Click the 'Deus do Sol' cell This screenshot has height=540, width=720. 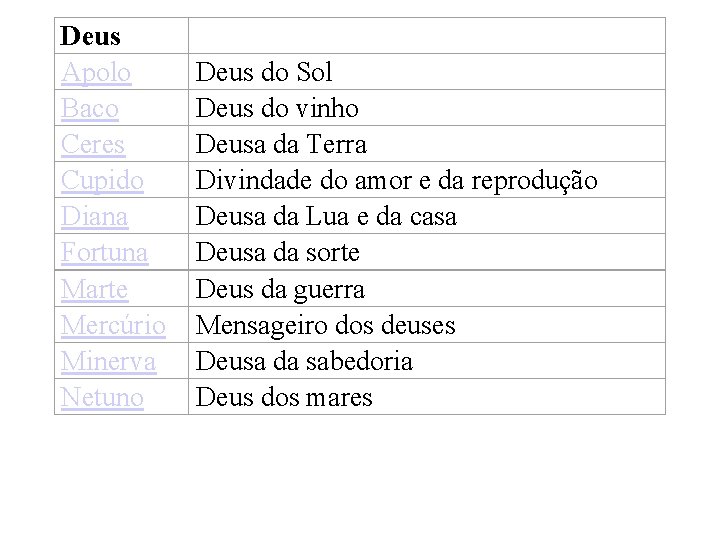[x=264, y=72]
